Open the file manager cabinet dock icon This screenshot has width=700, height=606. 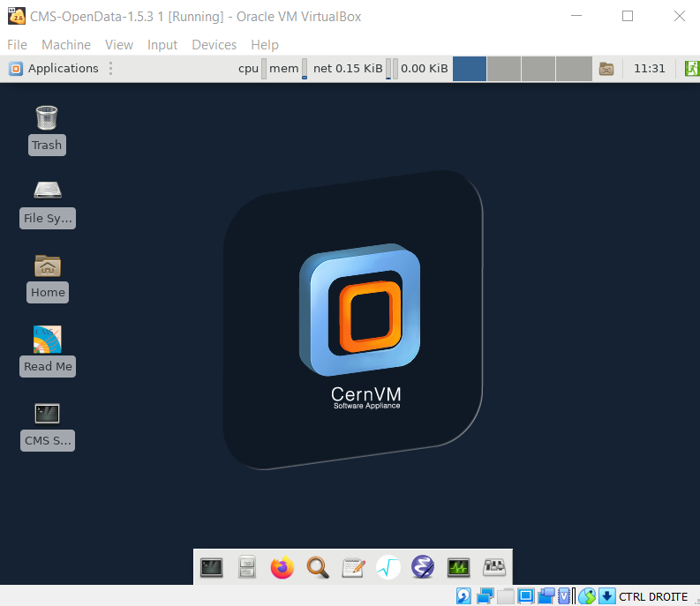(247, 567)
